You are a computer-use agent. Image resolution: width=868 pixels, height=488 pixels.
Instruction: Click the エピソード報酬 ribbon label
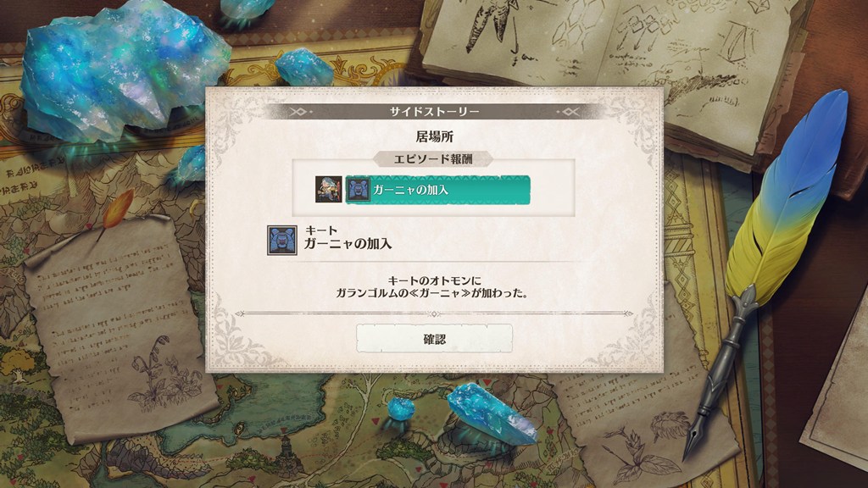(433, 159)
